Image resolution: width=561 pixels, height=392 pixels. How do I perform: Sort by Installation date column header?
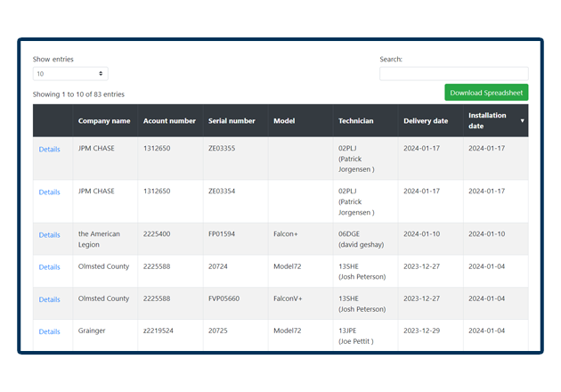click(x=487, y=120)
